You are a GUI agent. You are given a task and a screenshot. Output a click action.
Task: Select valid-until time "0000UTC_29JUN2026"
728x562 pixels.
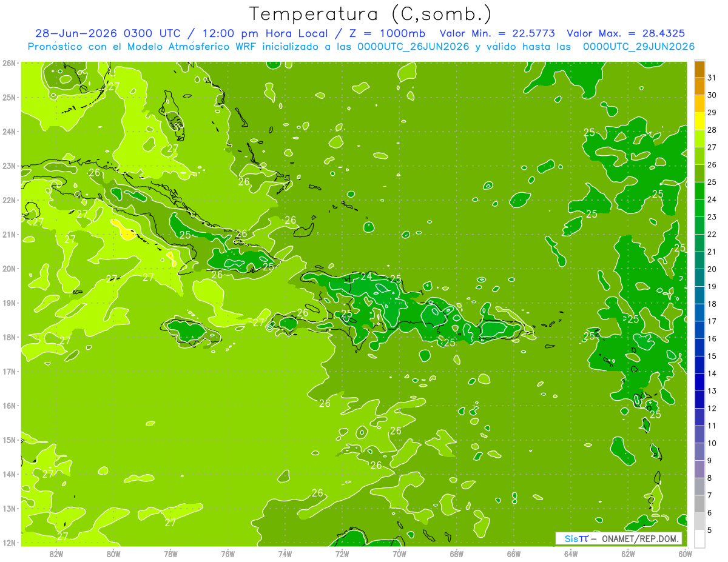click(x=638, y=47)
